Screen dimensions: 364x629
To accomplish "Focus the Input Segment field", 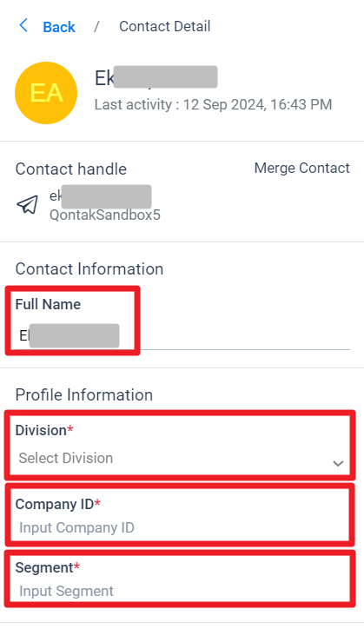I will coord(181,592).
